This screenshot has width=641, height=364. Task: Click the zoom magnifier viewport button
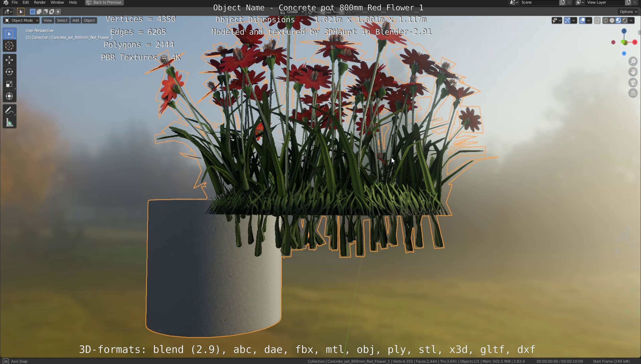(x=633, y=61)
